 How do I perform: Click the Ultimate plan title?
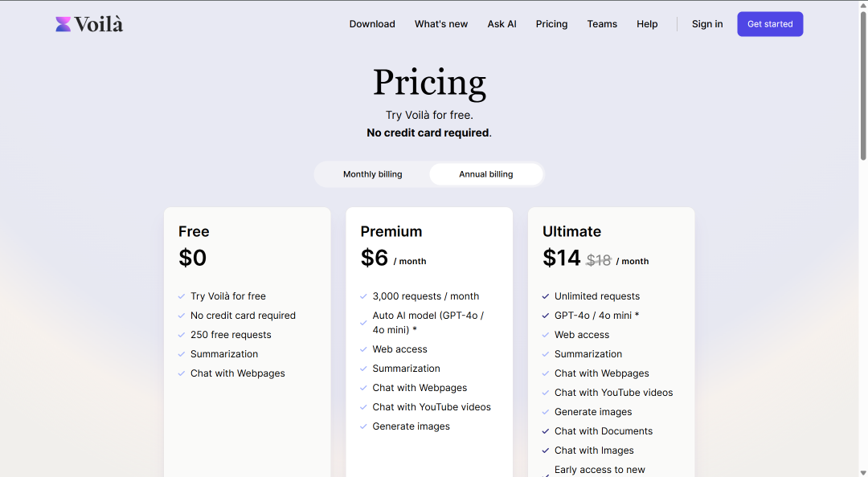tap(572, 231)
